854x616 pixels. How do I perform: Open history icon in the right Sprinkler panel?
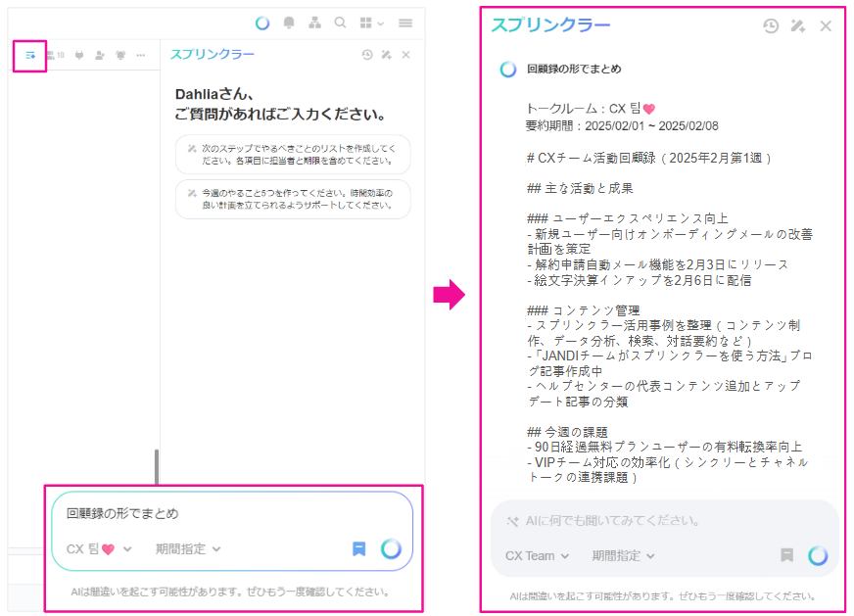[771, 25]
